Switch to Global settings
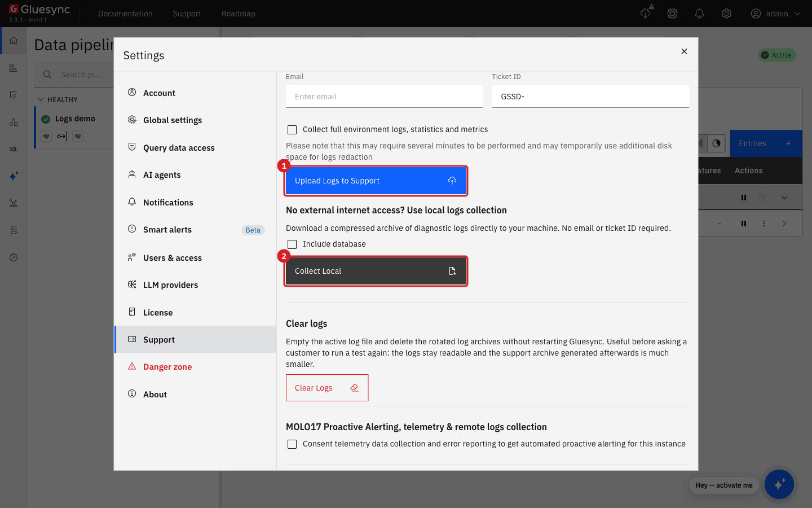Screen dimensions: 812x508 tap(195, 120)
